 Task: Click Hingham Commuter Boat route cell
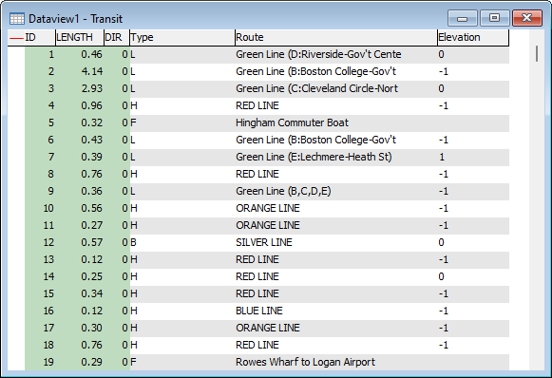(336, 123)
